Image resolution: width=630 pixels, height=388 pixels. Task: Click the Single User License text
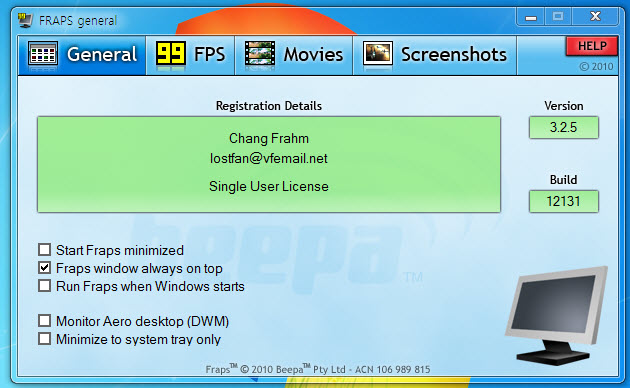pyautogui.click(x=269, y=186)
